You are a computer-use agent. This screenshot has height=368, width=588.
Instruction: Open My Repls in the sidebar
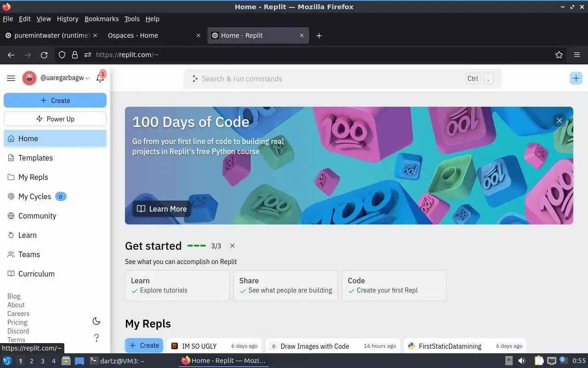(55, 177)
